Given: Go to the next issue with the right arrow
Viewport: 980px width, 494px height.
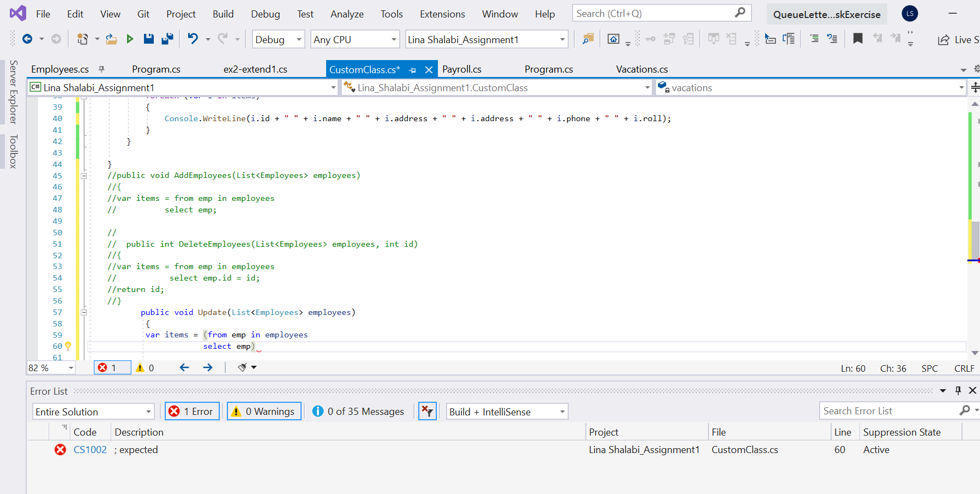Looking at the screenshot, I should 208,367.
